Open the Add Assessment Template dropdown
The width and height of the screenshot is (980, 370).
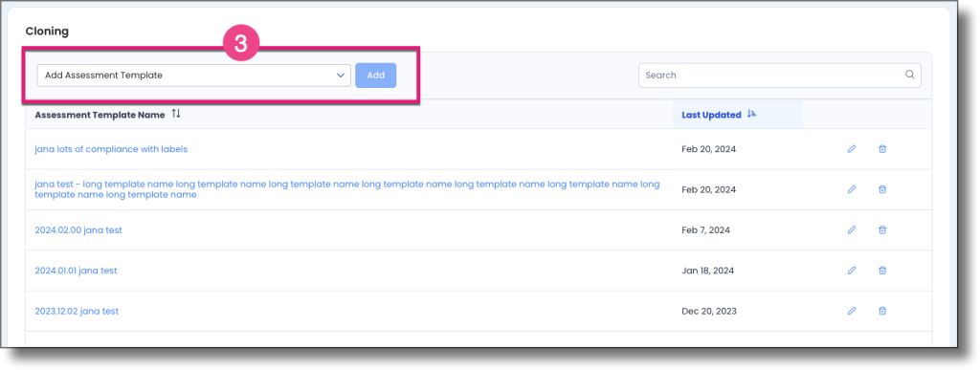(x=193, y=76)
